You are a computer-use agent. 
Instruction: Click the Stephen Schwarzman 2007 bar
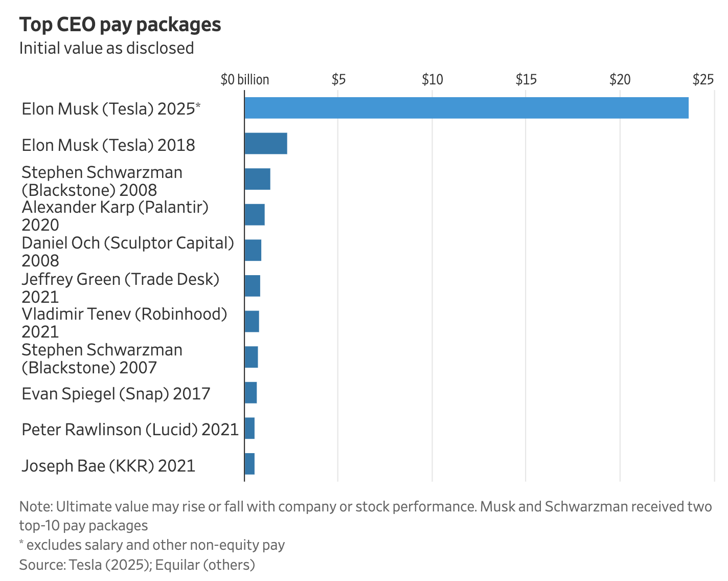(x=252, y=357)
